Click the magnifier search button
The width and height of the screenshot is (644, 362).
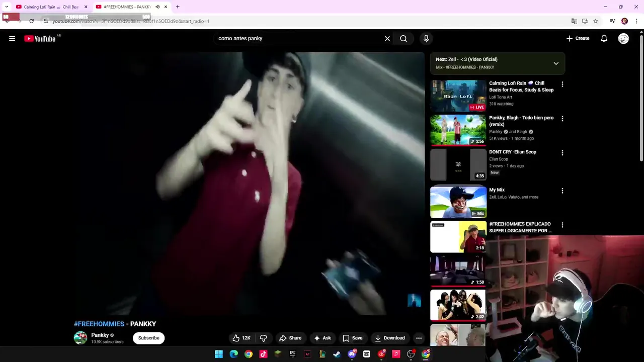404,39
